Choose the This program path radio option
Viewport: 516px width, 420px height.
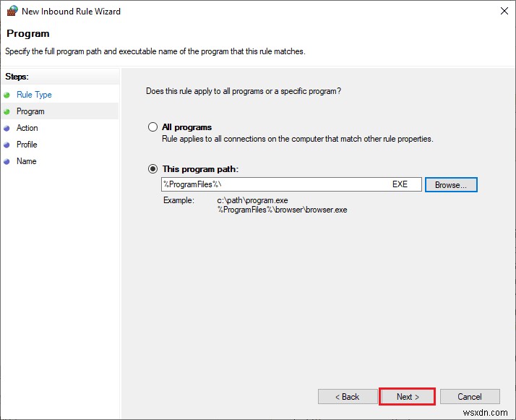[152, 169]
